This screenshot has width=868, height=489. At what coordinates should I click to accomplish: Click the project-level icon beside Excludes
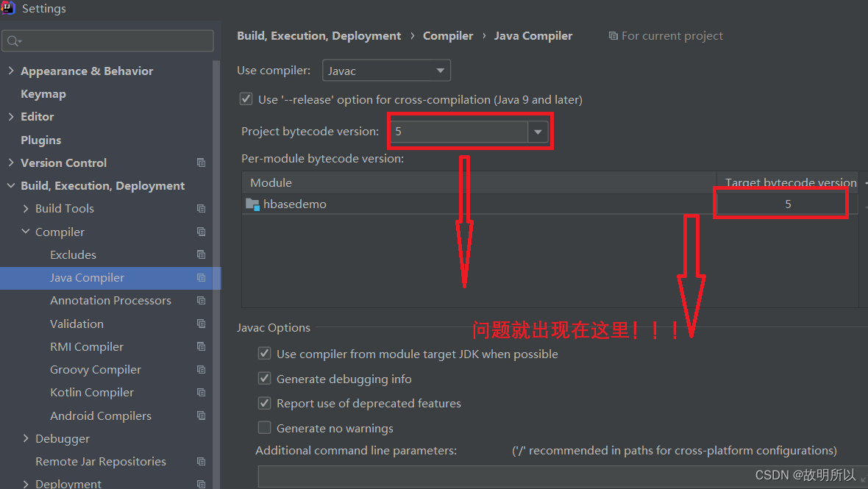(x=201, y=254)
